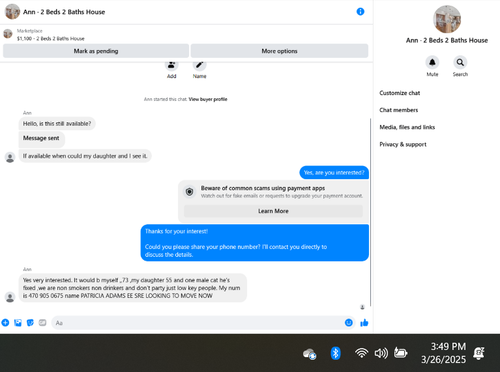Image resolution: width=500 pixels, height=372 pixels.
Task: Click the 'Thanks for your interest!' message bubble
Action: 255,243
